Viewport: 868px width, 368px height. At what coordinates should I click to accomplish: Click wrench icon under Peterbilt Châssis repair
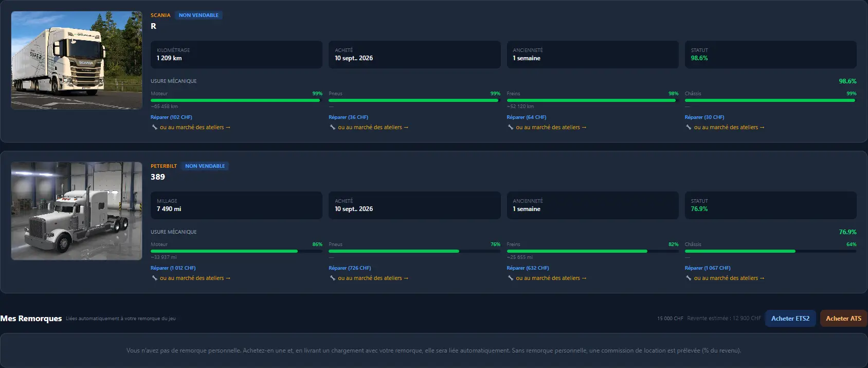point(689,278)
